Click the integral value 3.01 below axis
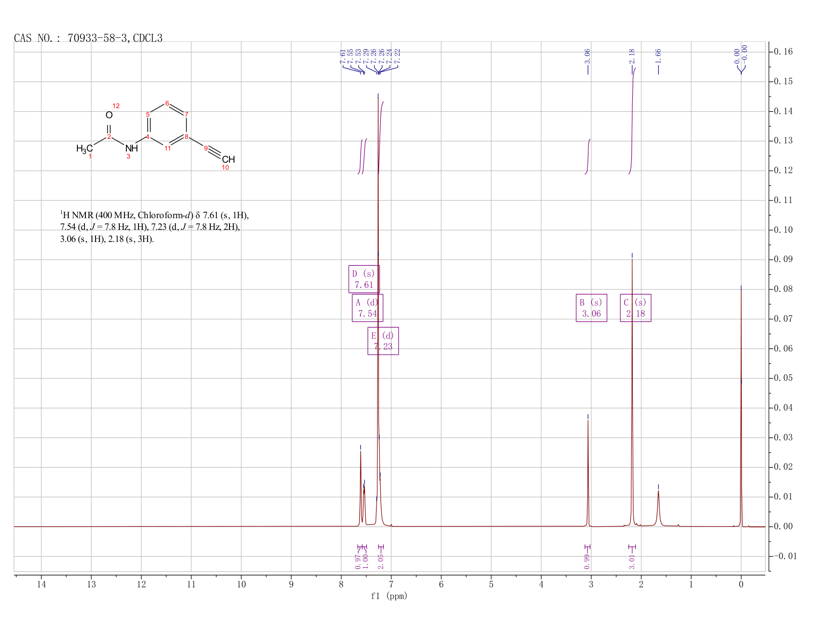This screenshot has height=644, width=834. click(632, 561)
